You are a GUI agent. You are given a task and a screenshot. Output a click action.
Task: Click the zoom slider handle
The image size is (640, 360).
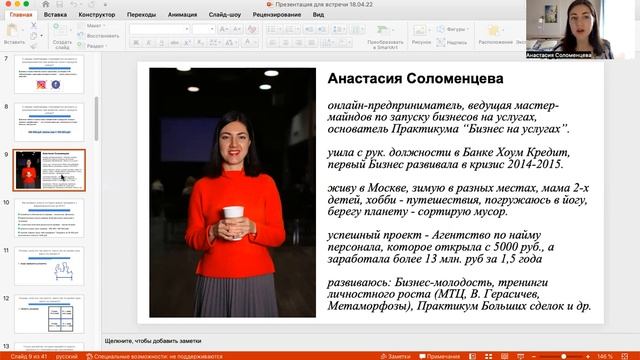click(x=563, y=356)
